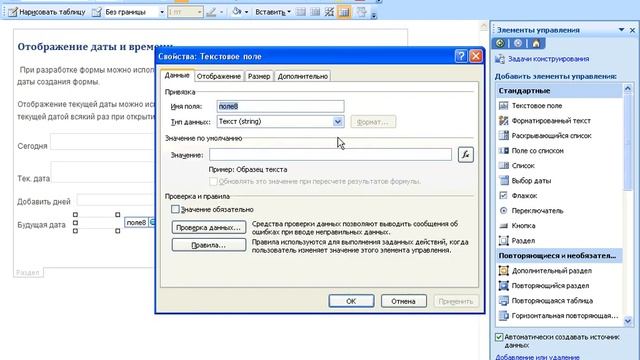Viewport: 640px width, 360px height.
Task: Click the OK button
Action: tap(351, 301)
